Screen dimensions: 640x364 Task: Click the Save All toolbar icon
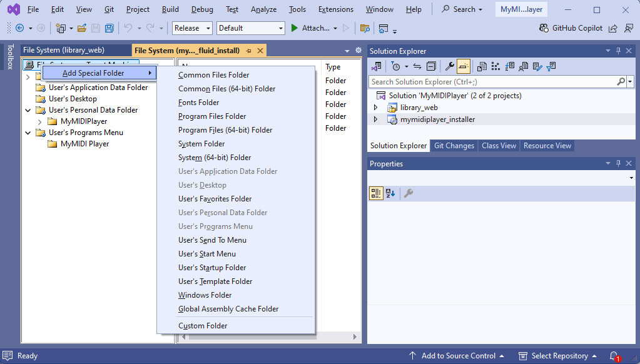pyautogui.click(x=109, y=28)
